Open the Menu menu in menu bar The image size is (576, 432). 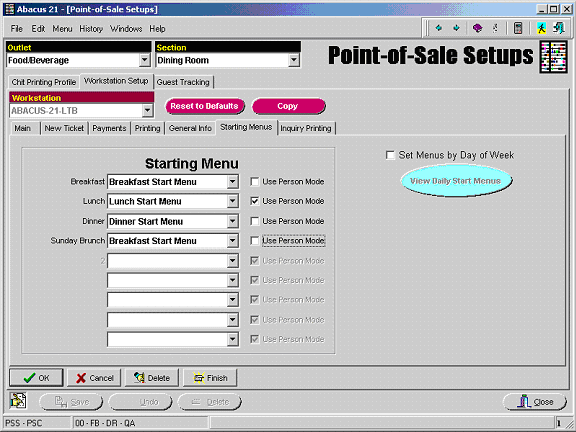(x=62, y=29)
